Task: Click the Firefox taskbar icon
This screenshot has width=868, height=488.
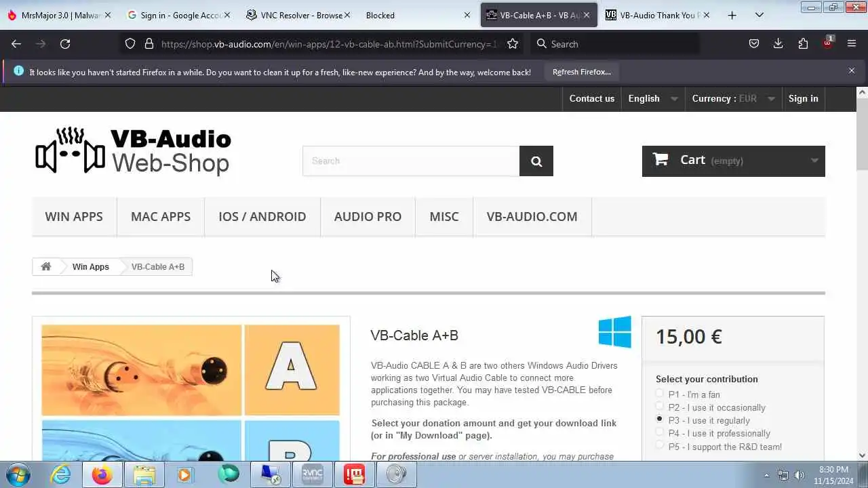Action: pos(102,474)
